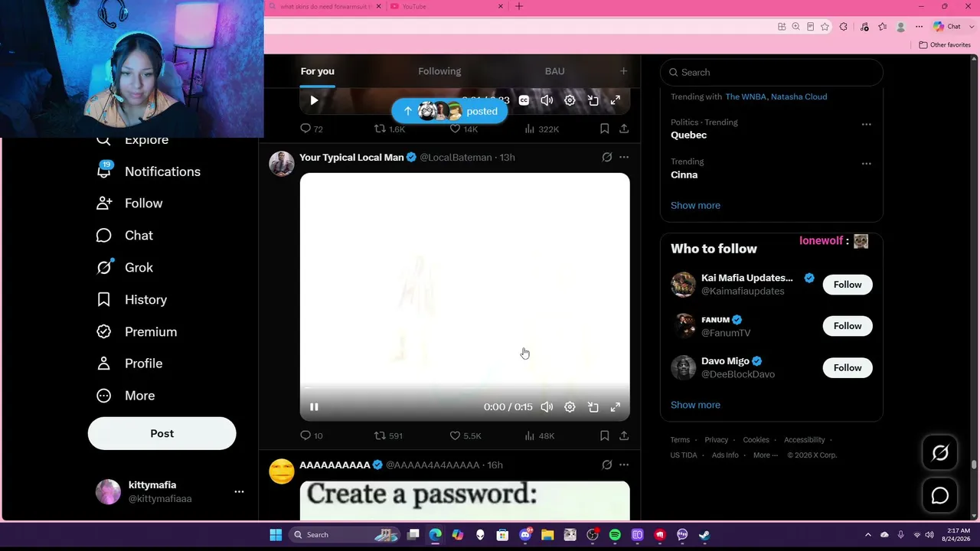
Task: Add a new timeline tab
Action: click(623, 71)
